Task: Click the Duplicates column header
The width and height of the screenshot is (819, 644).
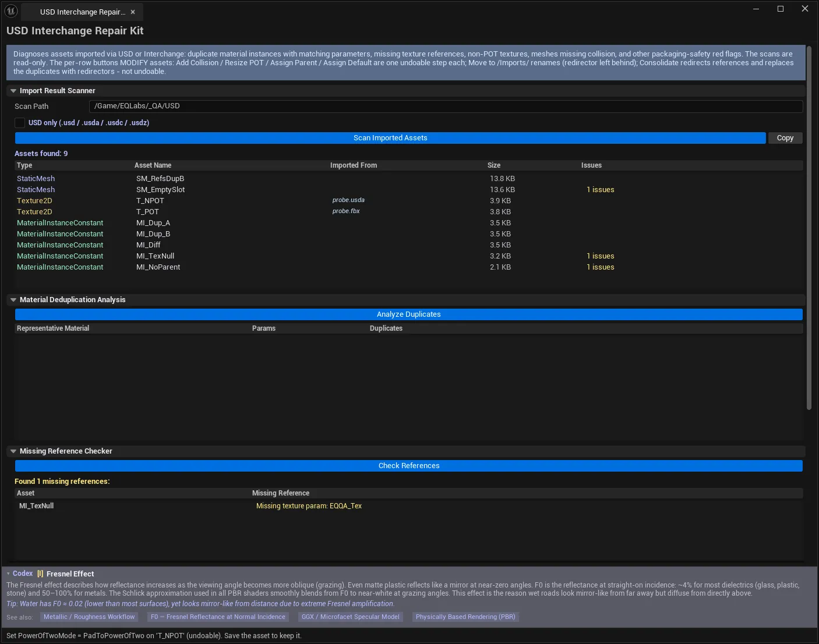Action: click(x=386, y=328)
